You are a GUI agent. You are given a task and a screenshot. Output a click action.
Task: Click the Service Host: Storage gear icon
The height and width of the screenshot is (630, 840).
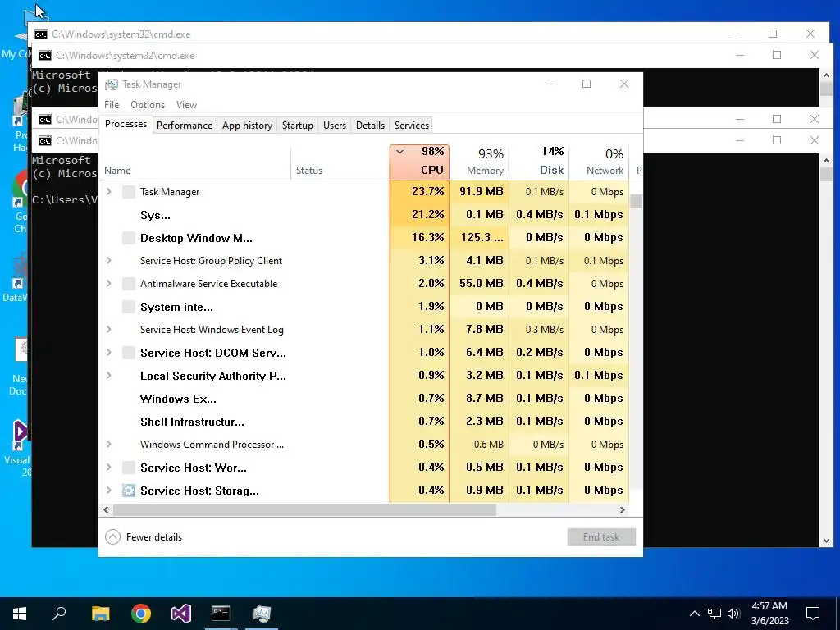click(129, 491)
